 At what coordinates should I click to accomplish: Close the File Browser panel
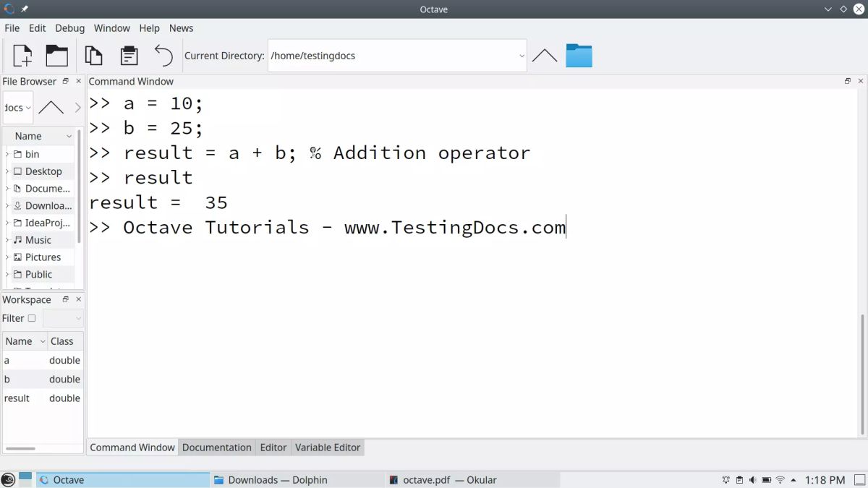tap(79, 81)
